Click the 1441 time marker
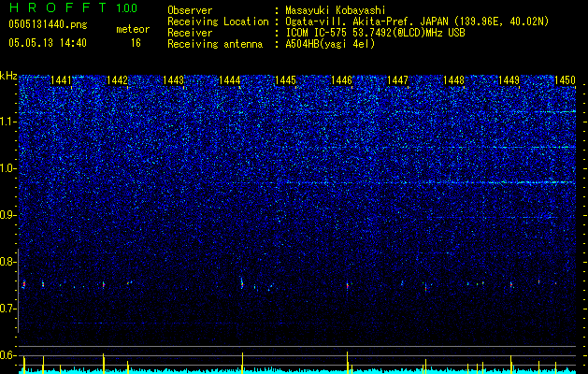The height and width of the screenshot is (374, 588). pos(61,80)
